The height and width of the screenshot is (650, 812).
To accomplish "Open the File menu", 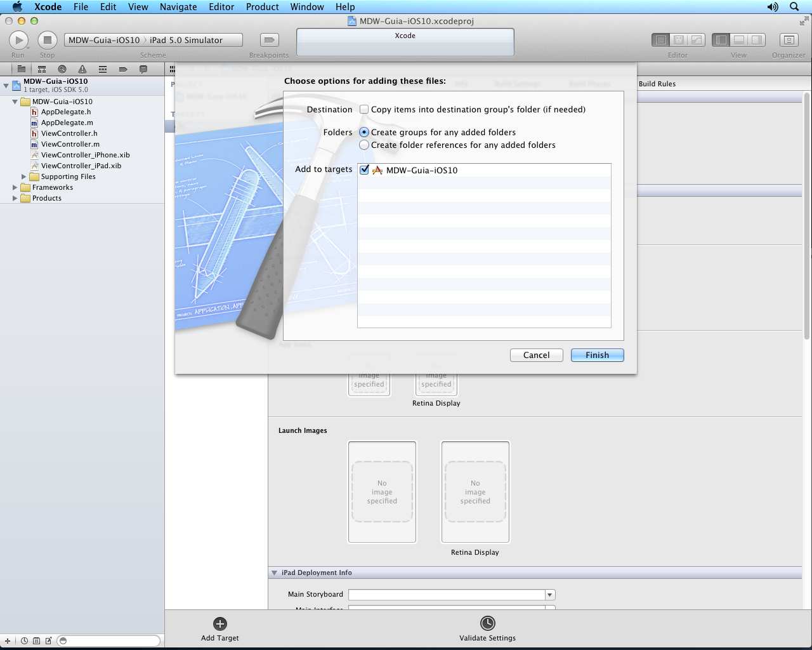I will tap(81, 7).
